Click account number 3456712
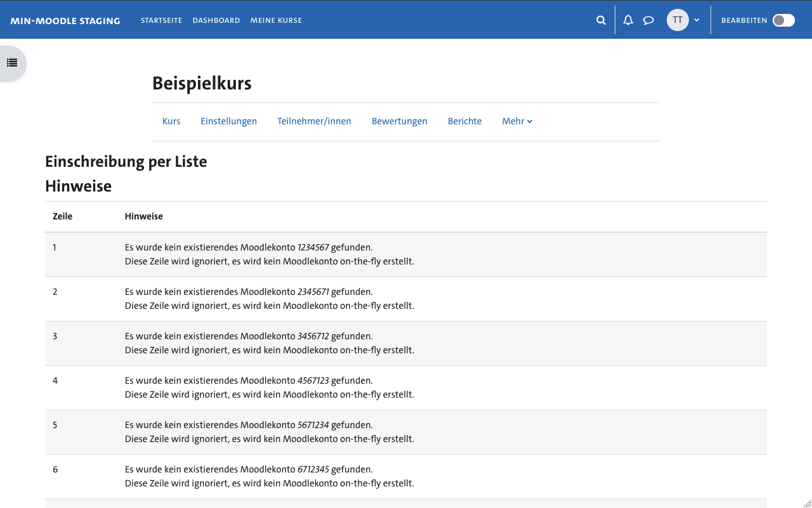Image resolution: width=812 pixels, height=508 pixels. click(x=313, y=336)
